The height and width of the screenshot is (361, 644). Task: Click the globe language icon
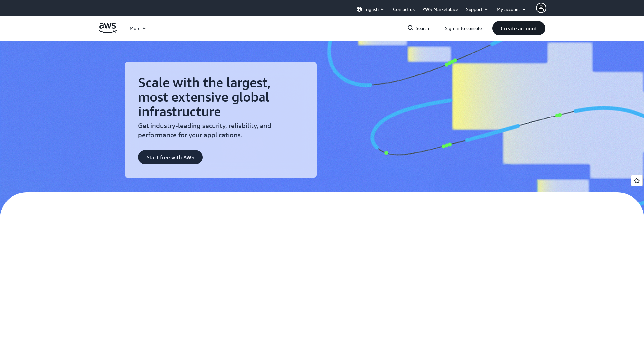[x=359, y=9]
